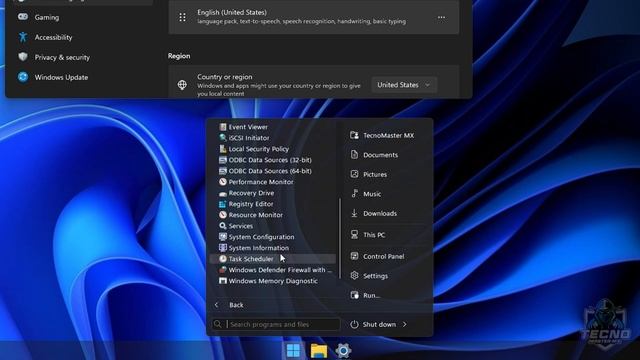This screenshot has height=360, width=640.
Task: Click the iSCSI Initiator icon
Action: [x=222, y=138]
